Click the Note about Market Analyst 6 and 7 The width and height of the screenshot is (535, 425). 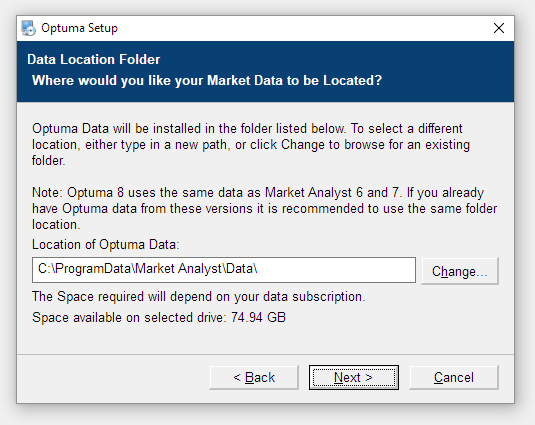[264, 208]
